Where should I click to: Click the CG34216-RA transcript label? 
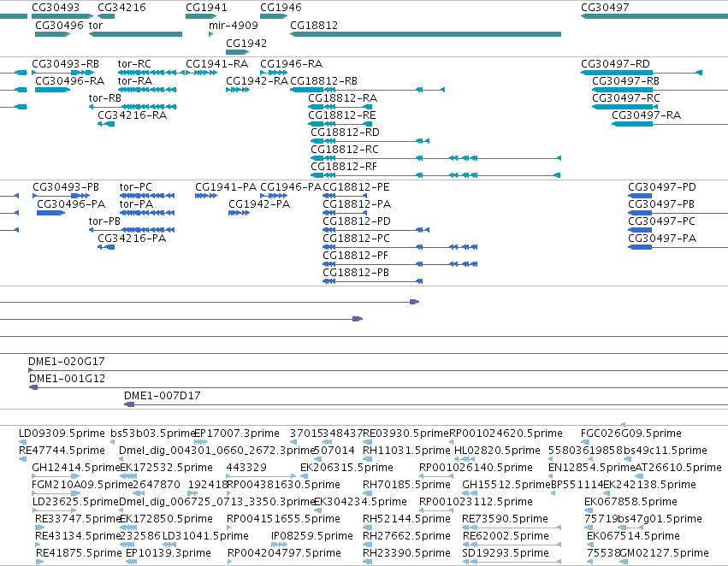click(133, 115)
